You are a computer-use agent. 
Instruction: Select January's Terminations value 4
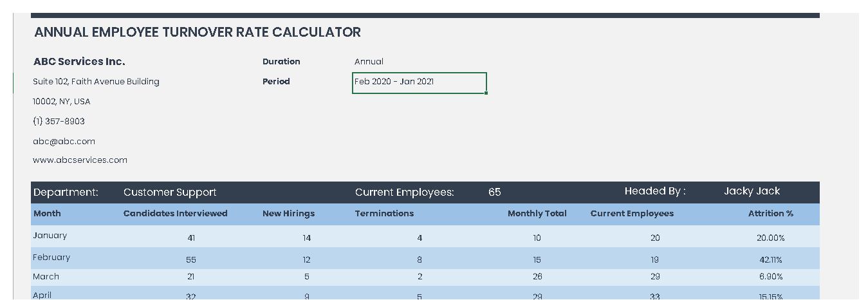click(420, 238)
